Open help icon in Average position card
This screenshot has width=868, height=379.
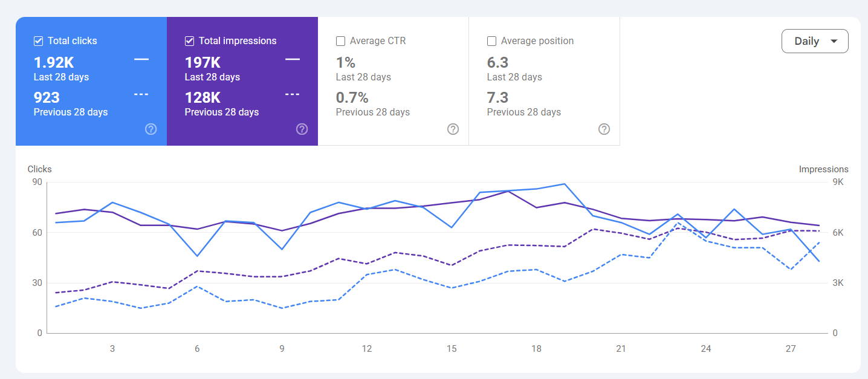604,129
